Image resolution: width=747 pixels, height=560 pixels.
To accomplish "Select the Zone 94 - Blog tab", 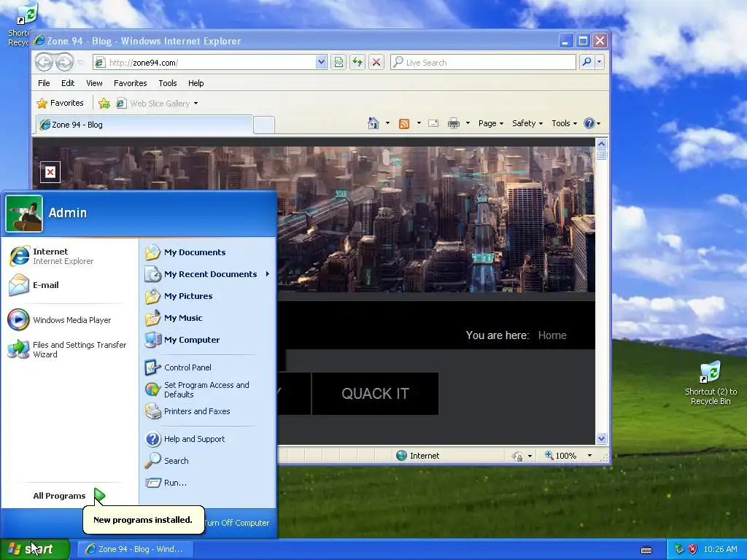I will click(145, 125).
